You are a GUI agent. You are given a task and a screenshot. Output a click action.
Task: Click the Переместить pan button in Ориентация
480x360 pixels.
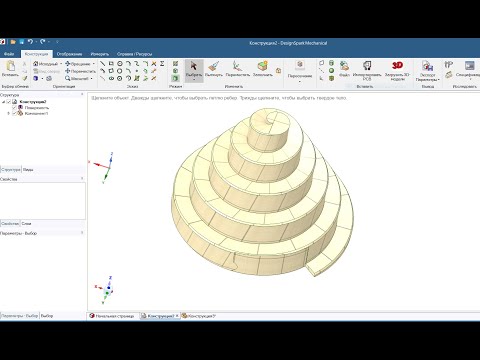(x=80, y=71)
